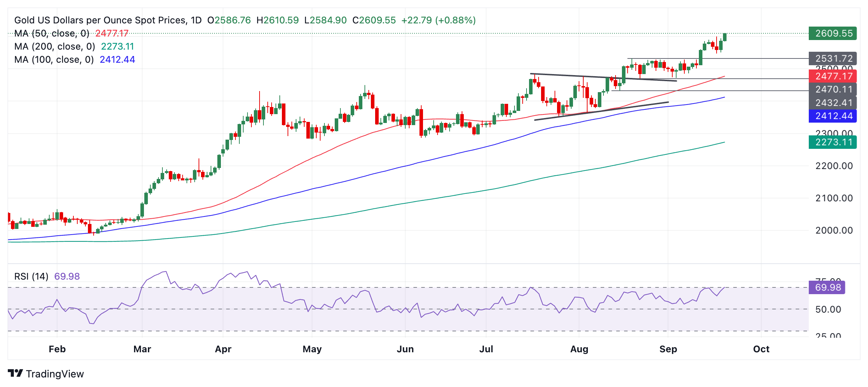Viewport: 868px width, 387px height.
Task: Select the MA (100, close, 0) legend
Action: tap(54, 60)
